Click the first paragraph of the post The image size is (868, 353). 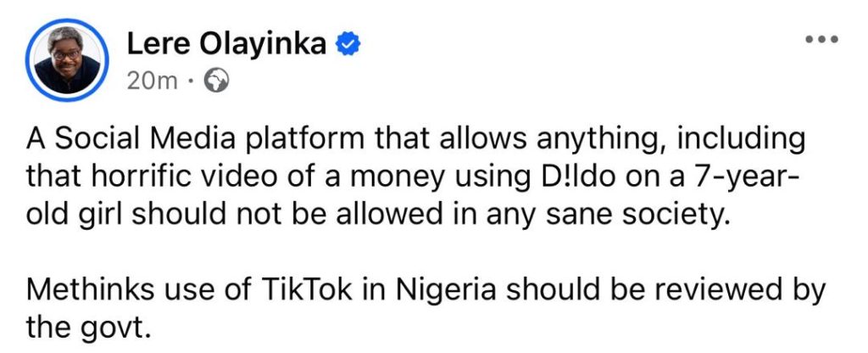(x=414, y=176)
